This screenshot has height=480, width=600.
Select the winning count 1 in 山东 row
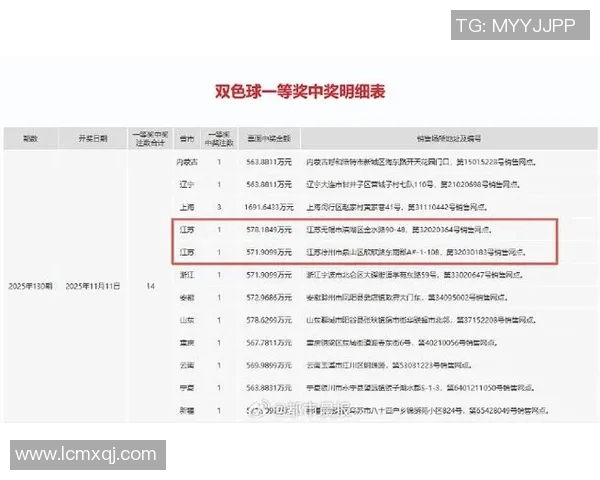(219, 320)
